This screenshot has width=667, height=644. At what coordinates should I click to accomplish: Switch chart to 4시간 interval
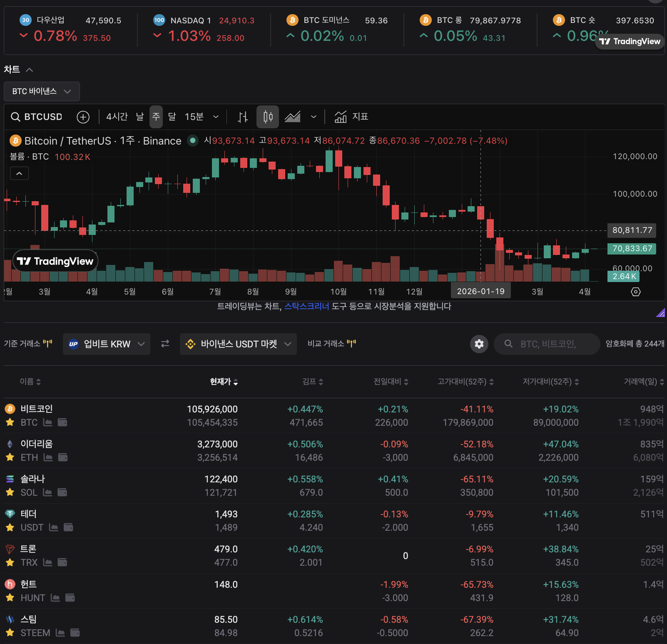pos(117,117)
